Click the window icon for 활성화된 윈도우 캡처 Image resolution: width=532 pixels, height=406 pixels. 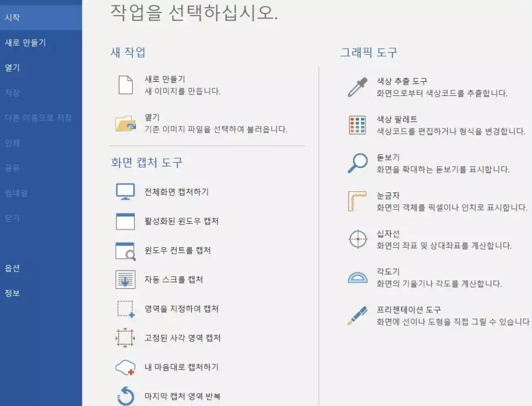pyautogui.click(x=125, y=221)
